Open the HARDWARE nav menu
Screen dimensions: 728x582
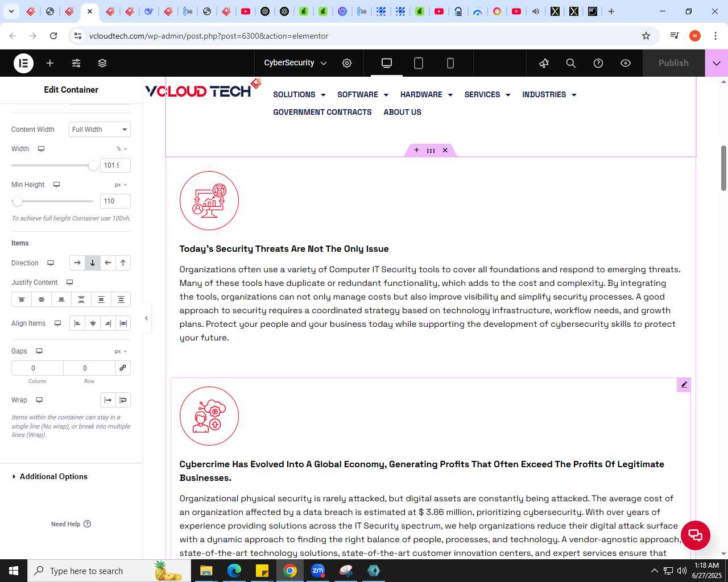[x=427, y=94]
